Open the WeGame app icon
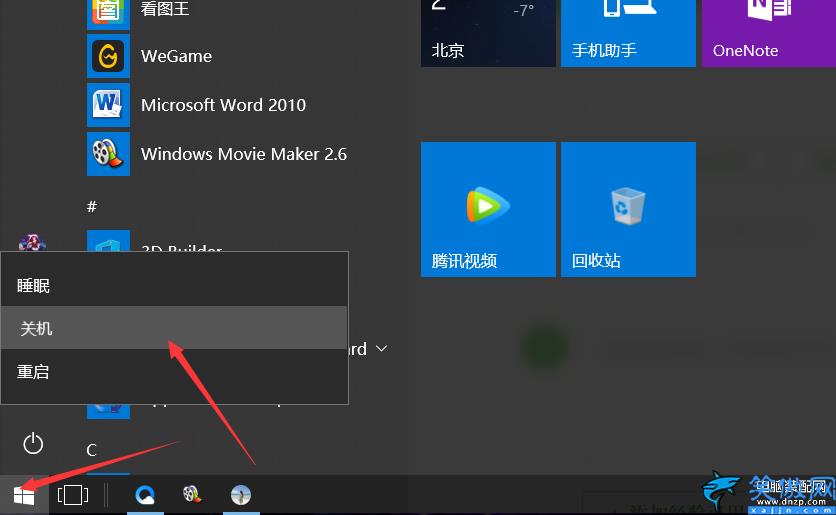Viewport: 836px width, 515px height. pos(108,56)
